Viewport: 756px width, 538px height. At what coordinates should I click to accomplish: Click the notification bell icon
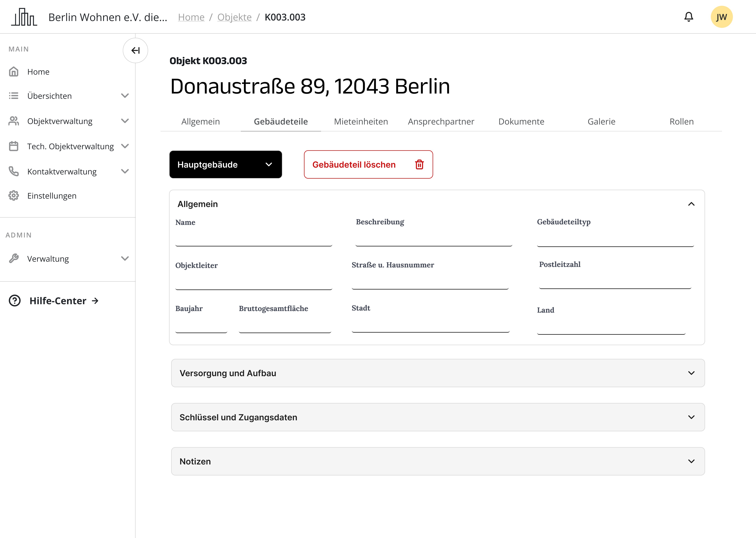[x=688, y=17]
